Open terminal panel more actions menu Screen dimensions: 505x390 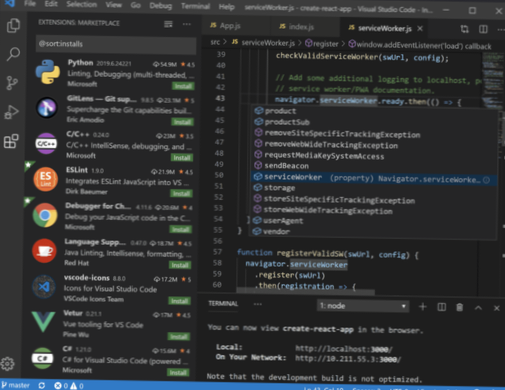[x=258, y=304]
